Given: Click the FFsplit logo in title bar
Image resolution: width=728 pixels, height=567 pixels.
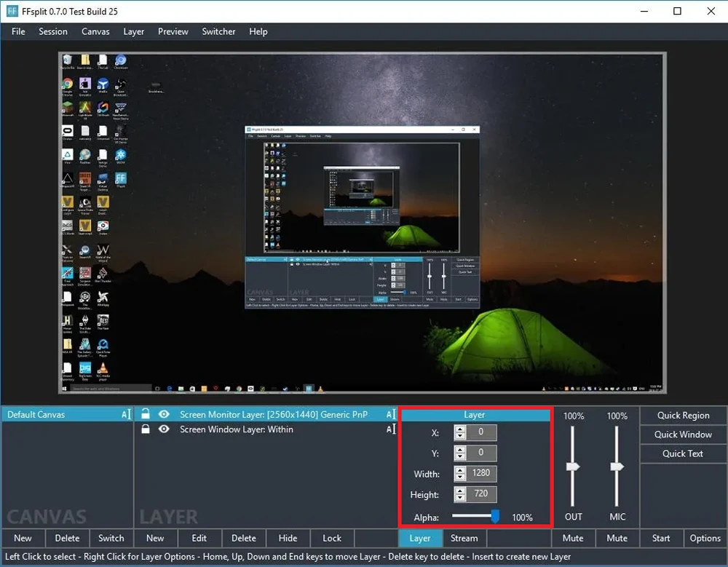Looking at the screenshot, I should [12, 12].
